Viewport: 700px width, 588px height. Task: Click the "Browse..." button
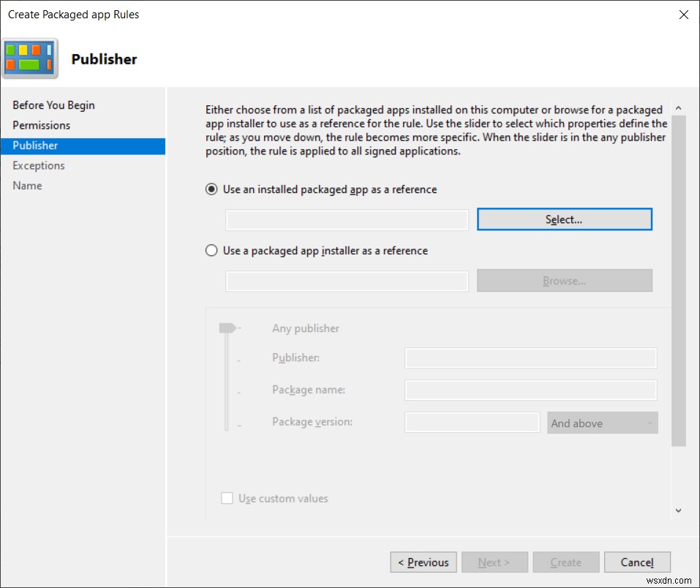point(564,280)
